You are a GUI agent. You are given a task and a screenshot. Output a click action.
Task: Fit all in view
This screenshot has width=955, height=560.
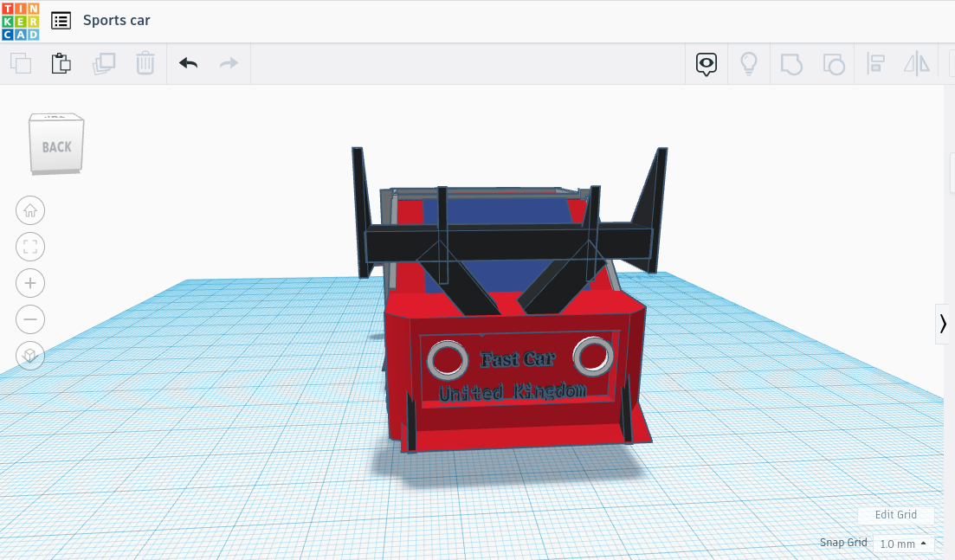coord(29,247)
